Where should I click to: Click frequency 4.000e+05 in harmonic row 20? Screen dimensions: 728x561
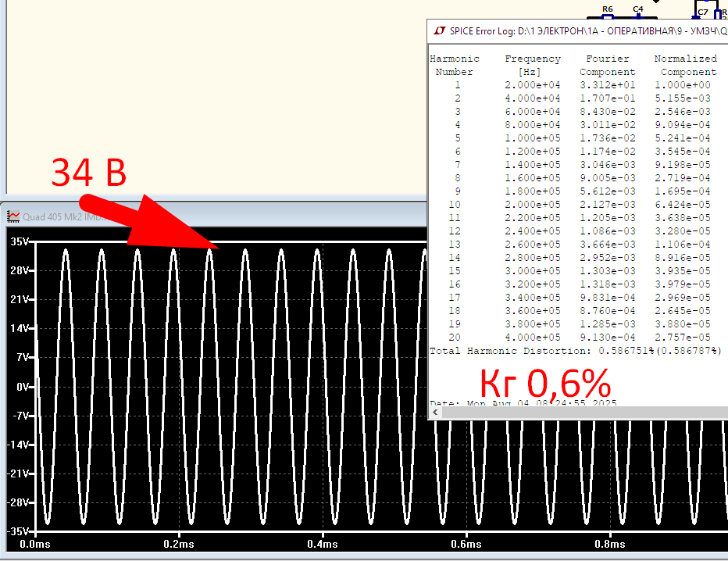[533, 338]
